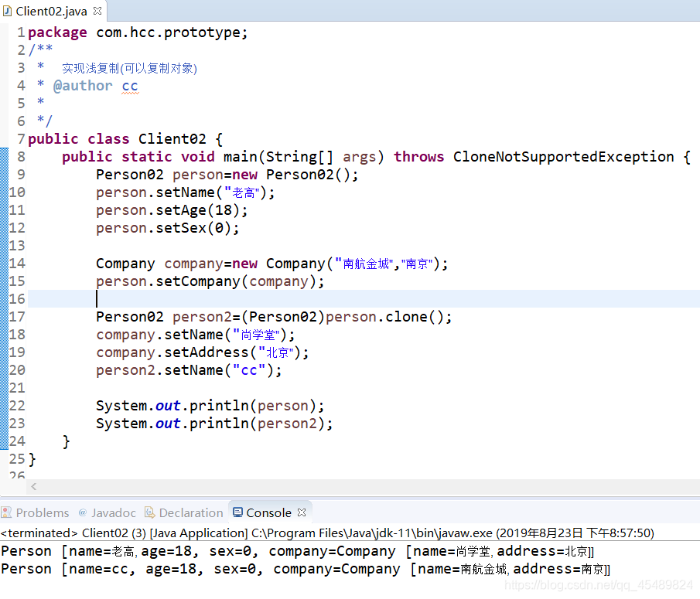Click string "南京" on line 14

click(417, 264)
